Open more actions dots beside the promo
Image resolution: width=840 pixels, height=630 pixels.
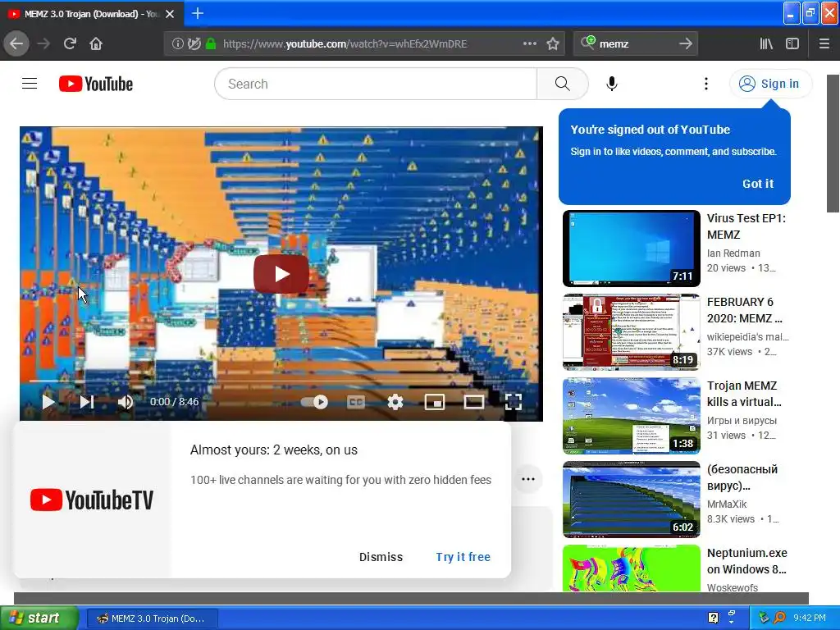pos(528,479)
